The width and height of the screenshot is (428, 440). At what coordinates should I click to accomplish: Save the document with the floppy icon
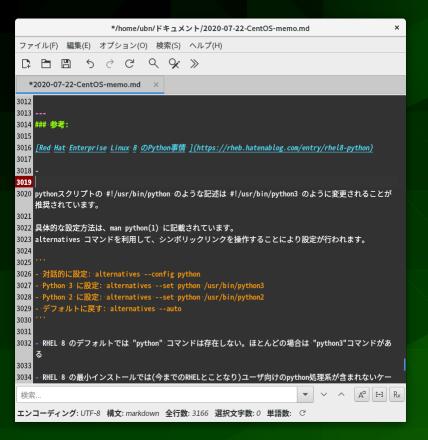click(x=66, y=63)
